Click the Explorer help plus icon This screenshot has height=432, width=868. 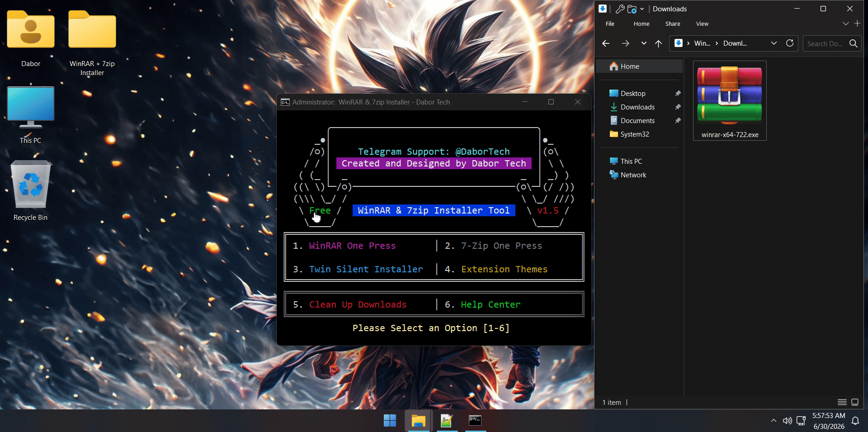point(857,23)
